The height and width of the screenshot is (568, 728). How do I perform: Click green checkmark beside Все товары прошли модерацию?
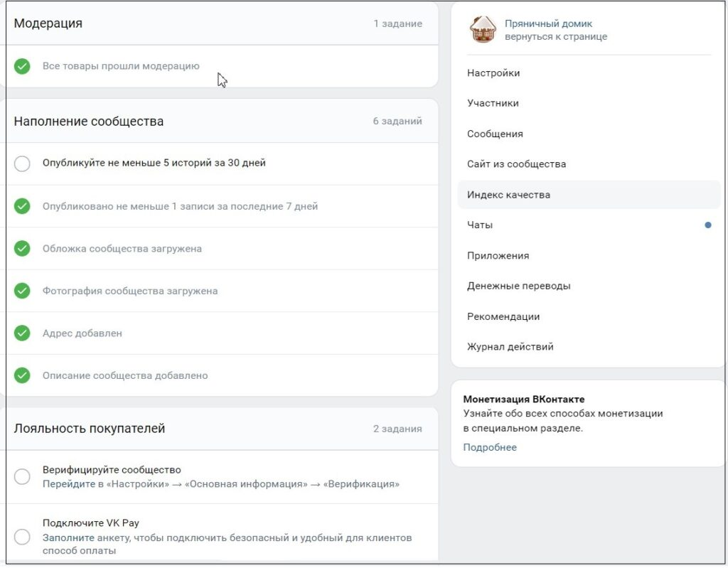pos(22,66)
